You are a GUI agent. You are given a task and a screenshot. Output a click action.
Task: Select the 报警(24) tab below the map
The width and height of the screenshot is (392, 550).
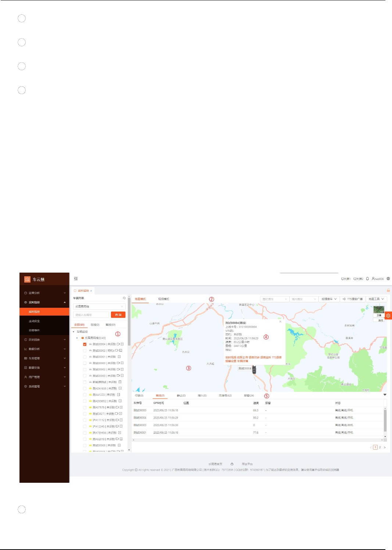[249, 396]
